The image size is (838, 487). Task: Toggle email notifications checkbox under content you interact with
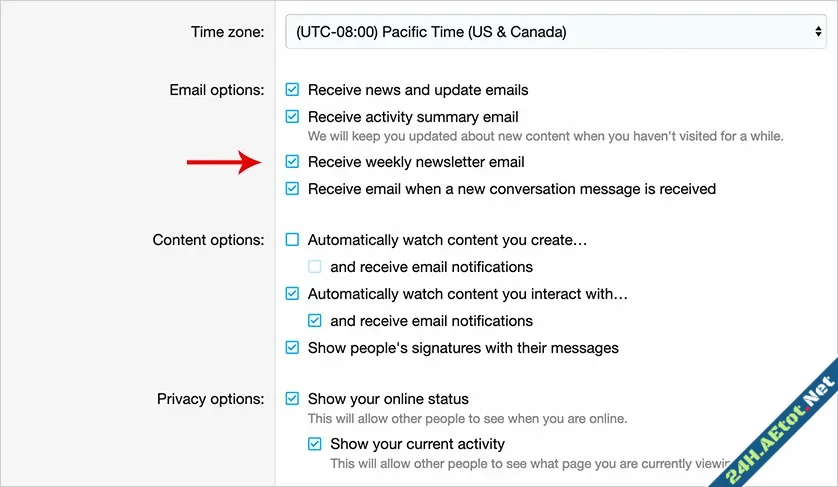pyautogui.click(x=315, y=321)
